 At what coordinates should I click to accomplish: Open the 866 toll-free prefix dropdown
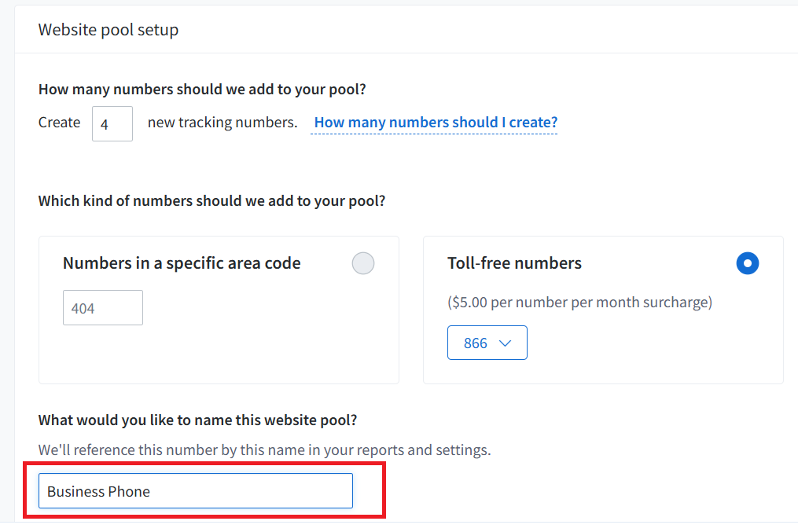[487, 343]
